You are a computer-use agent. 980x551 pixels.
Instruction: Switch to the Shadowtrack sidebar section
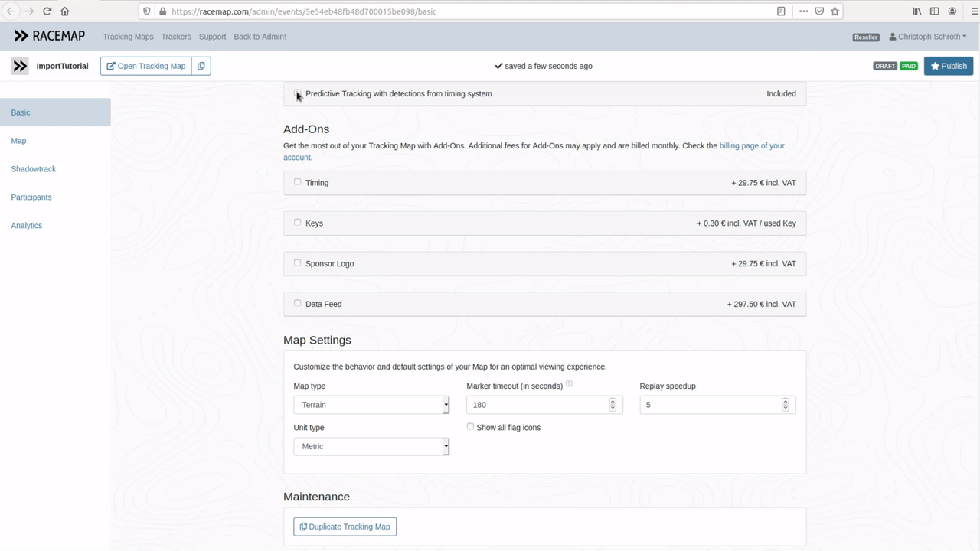pos(34,169)
